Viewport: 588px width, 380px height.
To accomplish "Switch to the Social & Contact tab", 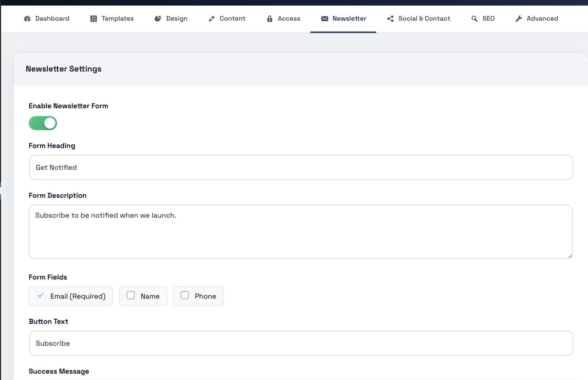I will (419, 18).
